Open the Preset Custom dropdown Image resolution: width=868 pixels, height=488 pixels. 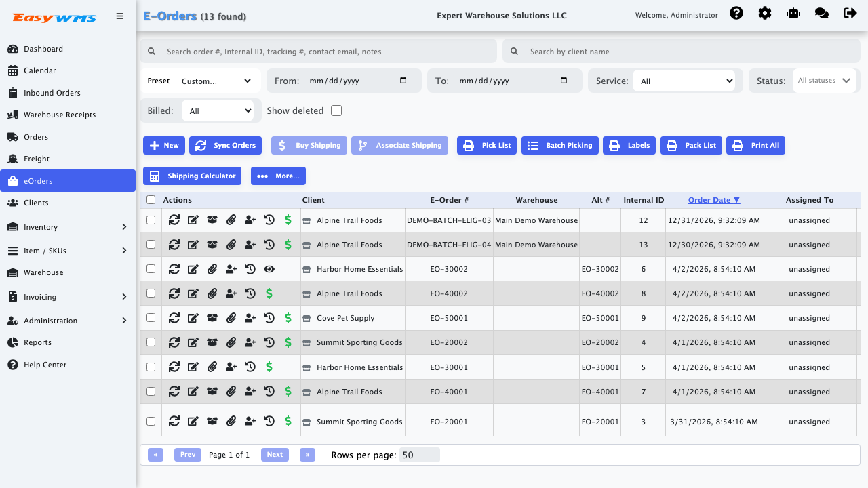[217, 81]
